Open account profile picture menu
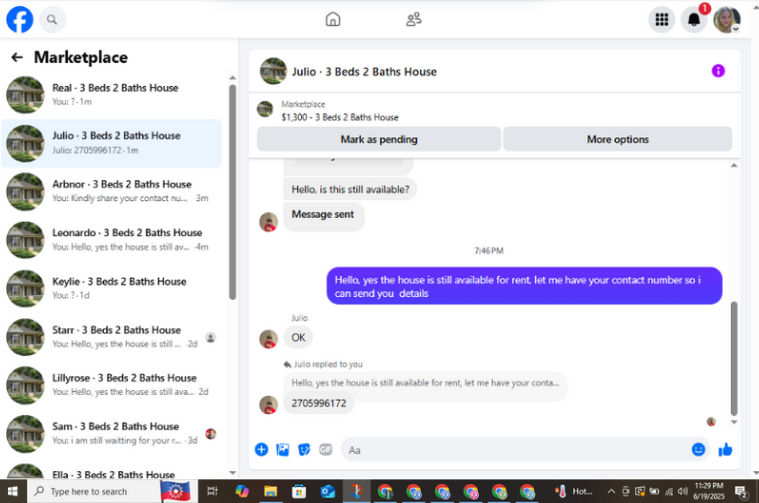Image resolution: width=759 pixels, height=503 pixels. pos(727,19)
